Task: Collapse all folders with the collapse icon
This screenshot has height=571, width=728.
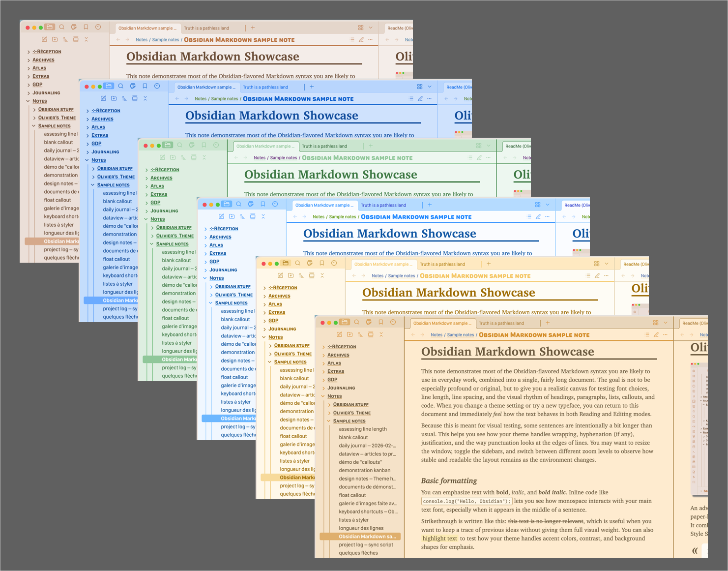Action: click(x=381, y=334)
